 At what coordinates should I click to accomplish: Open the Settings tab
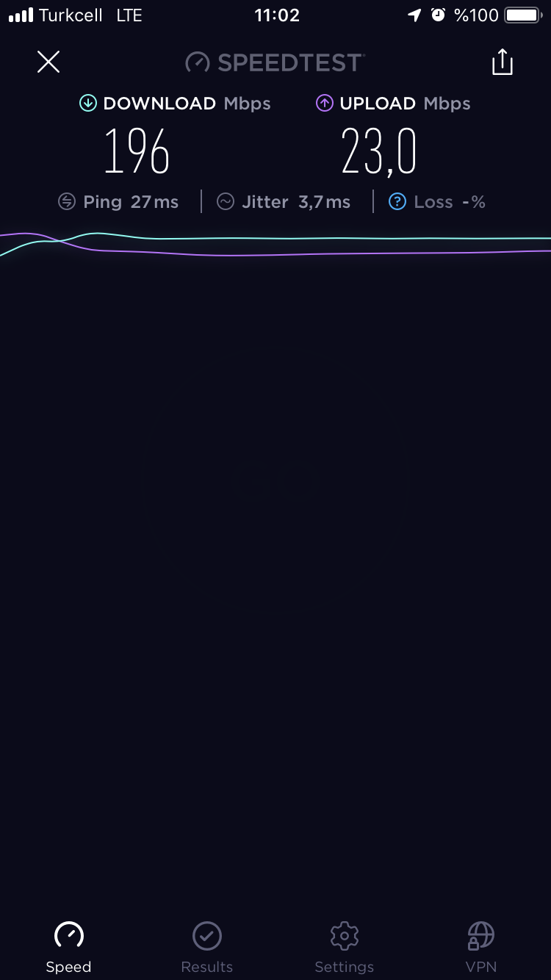click(345, 948)
